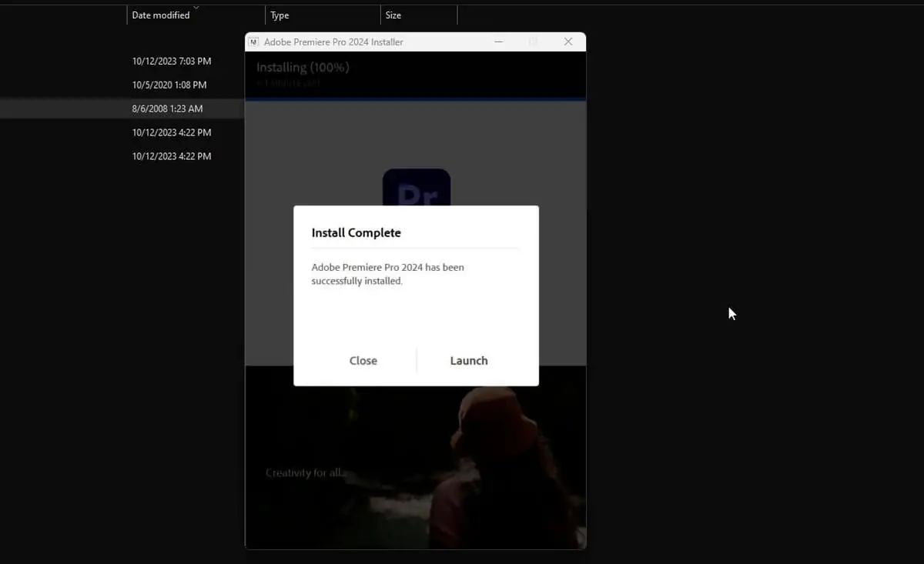This screenshot has height=564, width=924.
Task: Click the installer's maximize window icon
Action: (534, 42)
